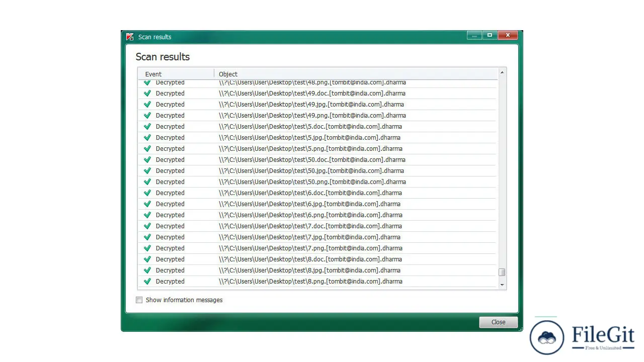
Task: Click the scrollbar down arrow
Action: coord(502,285)
